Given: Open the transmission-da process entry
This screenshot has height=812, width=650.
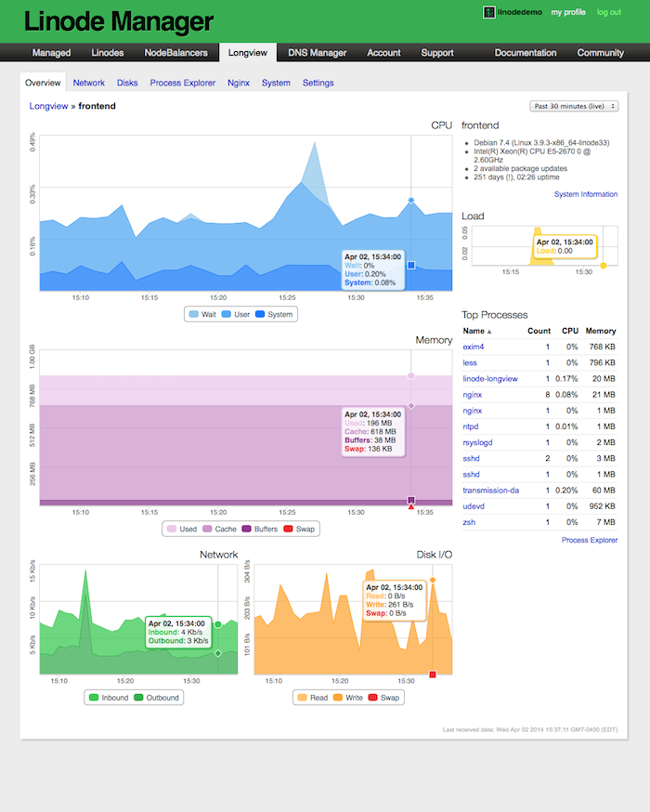Looking at the screenshot, I should click(x=496, y=490).
